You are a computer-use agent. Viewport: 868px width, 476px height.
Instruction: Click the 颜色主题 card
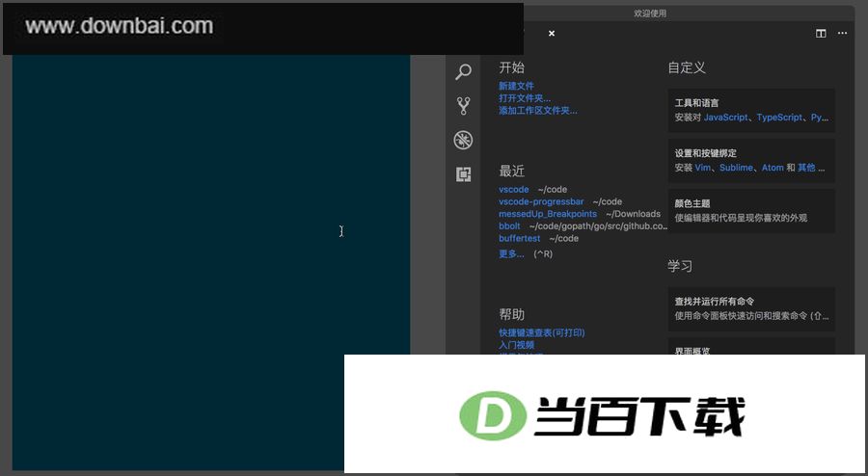click(751, 211)
